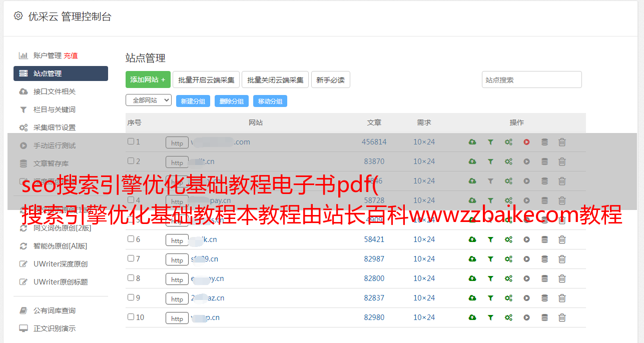Click cloud upload icon for site 6
Viewport: 644px width, 343px height.
472,239
